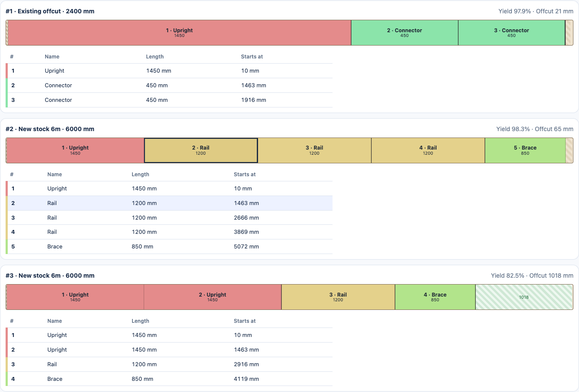Image resolution: width=579 pixels, height=392 pixels.
Task: Click the Brace segment in stock bar #3
Action: (x=435, y=297)
